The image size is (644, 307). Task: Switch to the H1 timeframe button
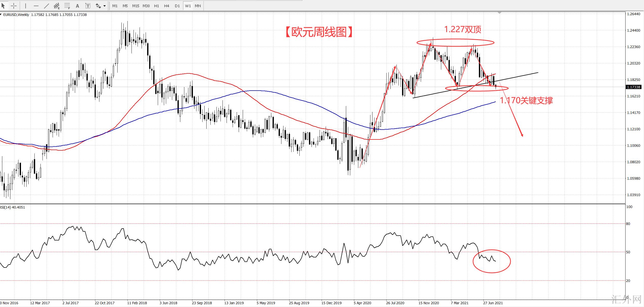pos(157,6)
